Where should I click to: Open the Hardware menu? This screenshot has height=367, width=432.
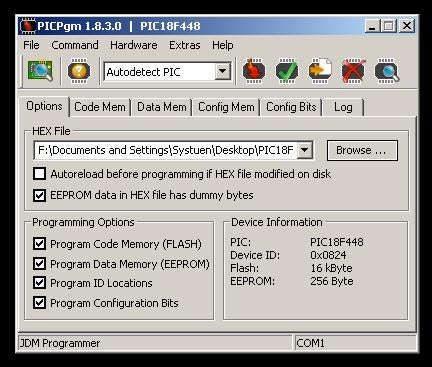[134, 45]
